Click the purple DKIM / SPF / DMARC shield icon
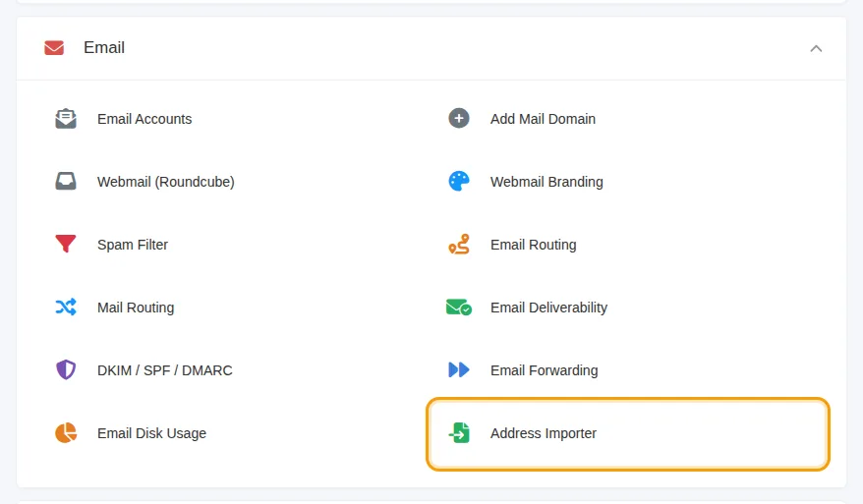The image size is (863, 504). [66, 369]
